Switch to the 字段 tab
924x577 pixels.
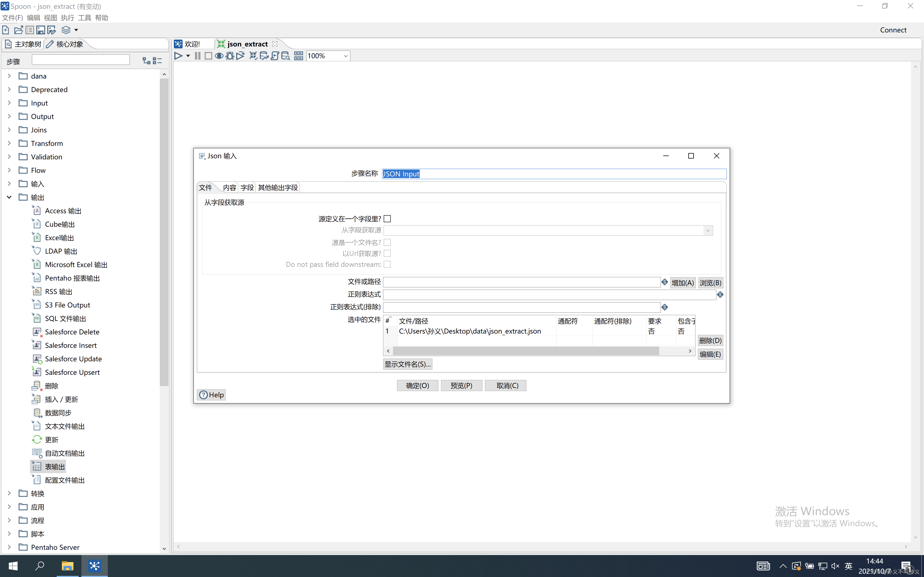click(247, 187)
